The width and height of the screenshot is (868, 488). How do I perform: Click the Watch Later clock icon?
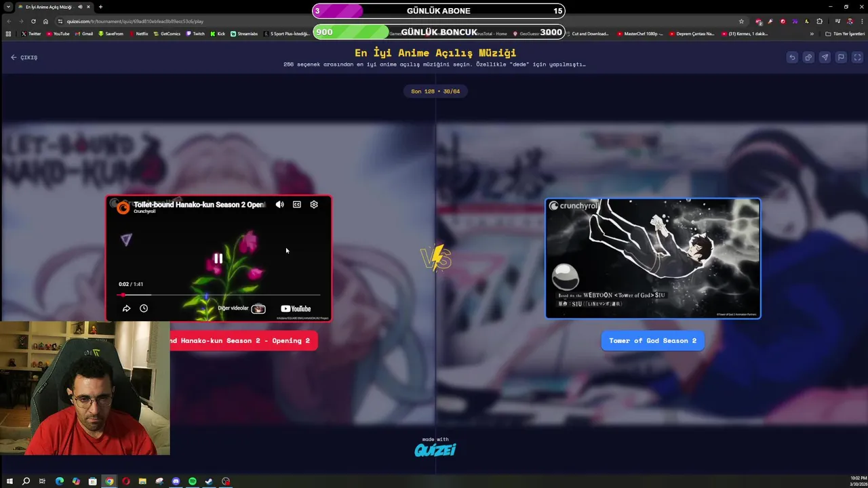pos(144,308)
